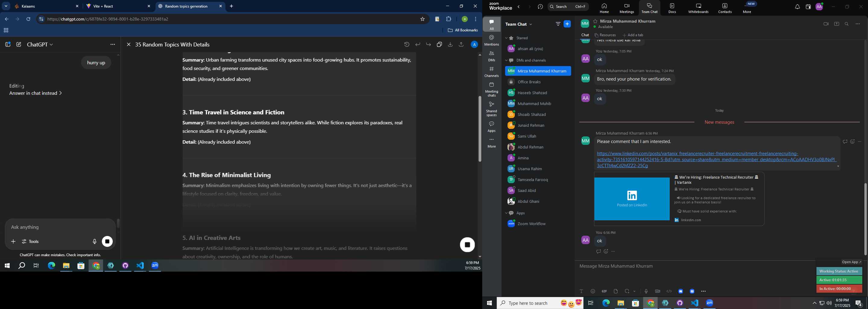Viewport: 868px width, 309px height.
Task: Show canvas version history clock icon
Action: click(x=407, y=45)
